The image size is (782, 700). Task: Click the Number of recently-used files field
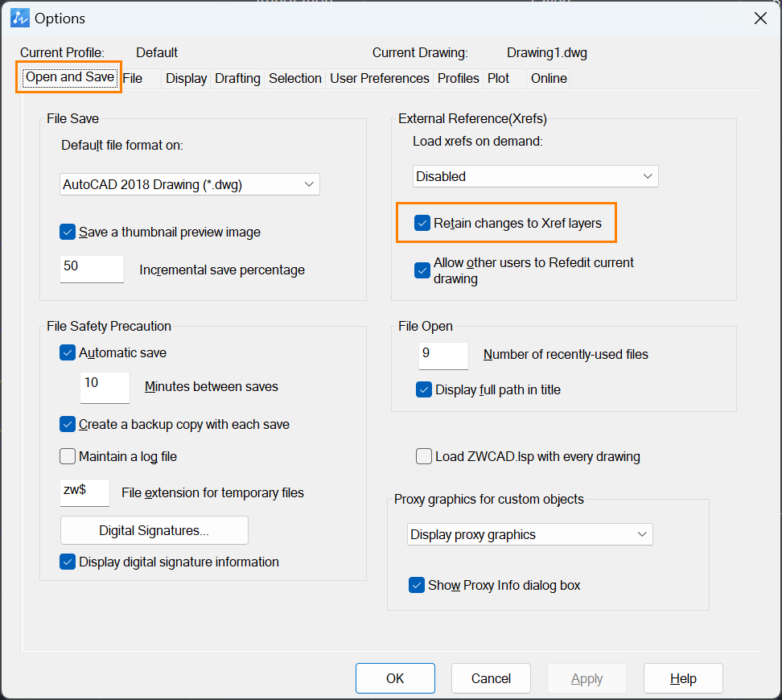443,356
